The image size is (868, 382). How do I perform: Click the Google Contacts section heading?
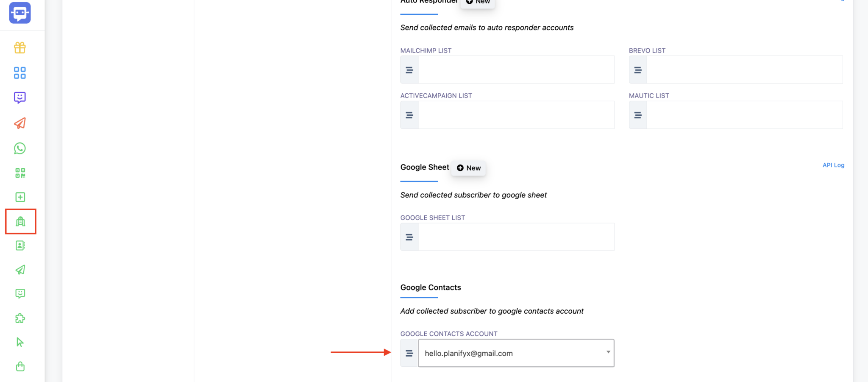(431, 287)
